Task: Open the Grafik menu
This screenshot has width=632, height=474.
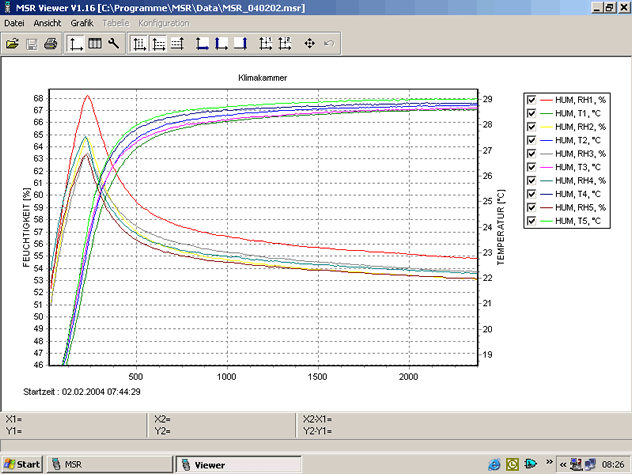Action: pyautogui.click(x=82, y=22)
